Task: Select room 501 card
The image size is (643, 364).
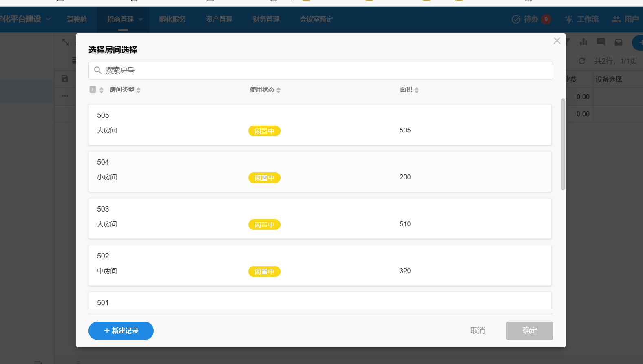Action: [320, 301]
